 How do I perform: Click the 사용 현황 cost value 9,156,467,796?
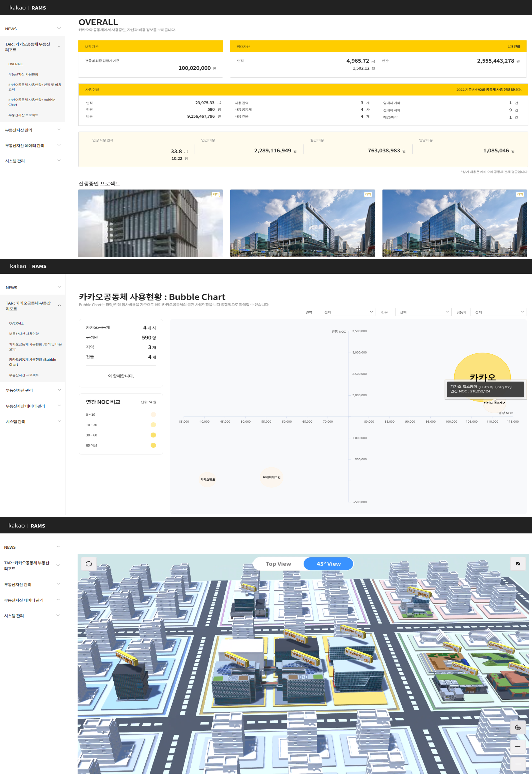tap(201, 116)
